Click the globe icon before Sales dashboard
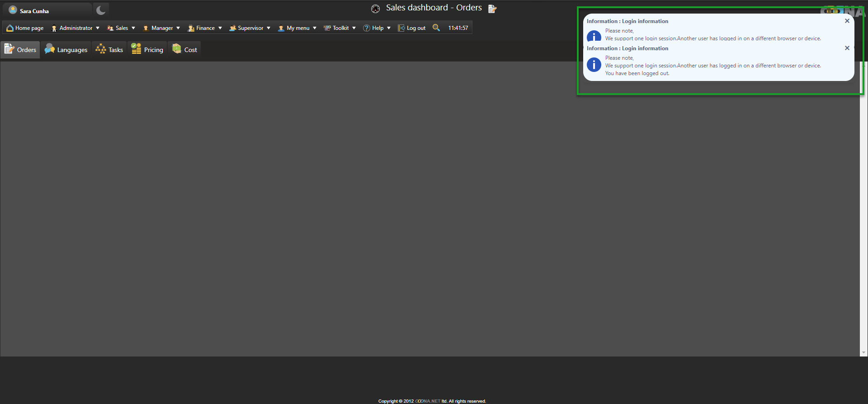This screenshot has width=868, height=404. pyautogui.click(x=375, y=9)
